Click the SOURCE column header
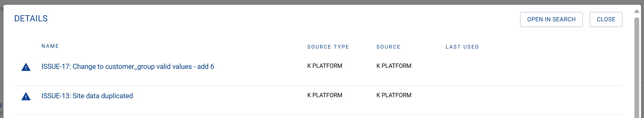Screen dimensions: 644x118 [x=388, y=47]
